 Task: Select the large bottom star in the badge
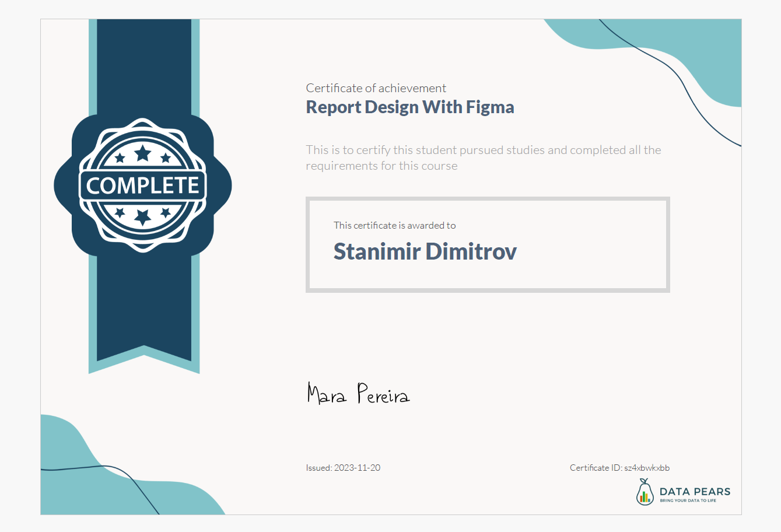143,217
